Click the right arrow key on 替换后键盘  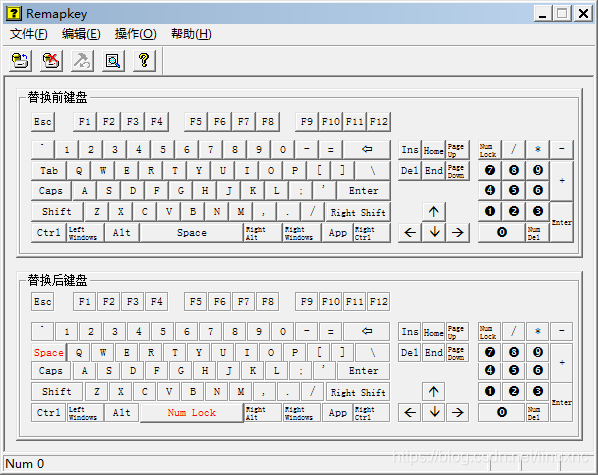click(x=458, y=412)
